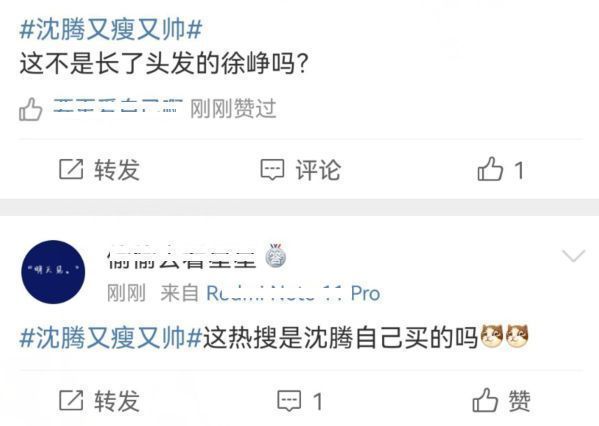Screen dimensions: 599x426
Task: Tap the small thumbs-up icon beside 刚刚赞过
Action: (x=31, y=109)
